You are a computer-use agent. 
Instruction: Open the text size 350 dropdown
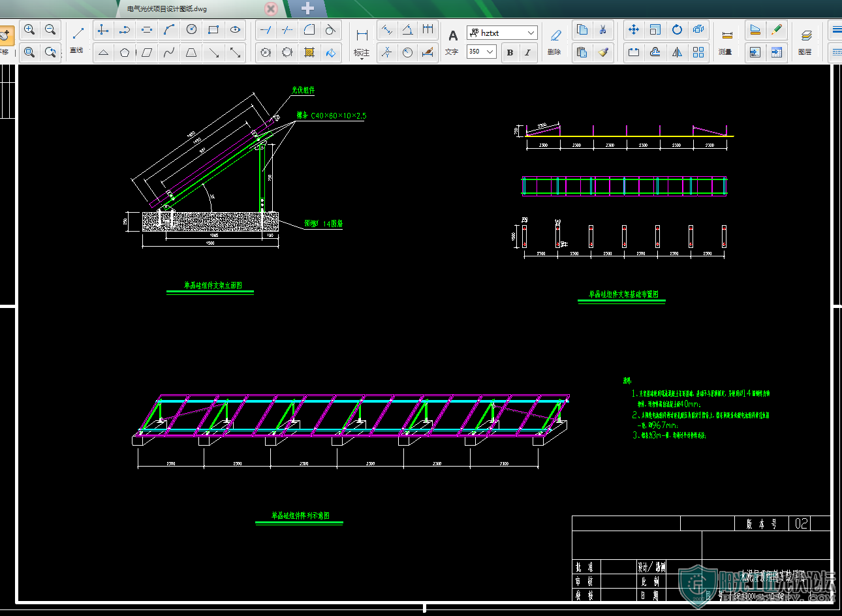[490, 52]
